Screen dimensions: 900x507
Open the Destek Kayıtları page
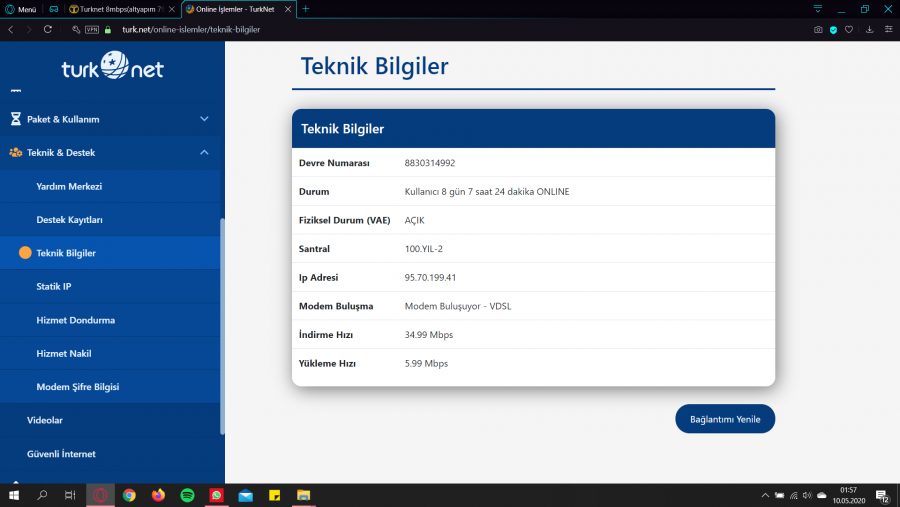click(69, 219)
